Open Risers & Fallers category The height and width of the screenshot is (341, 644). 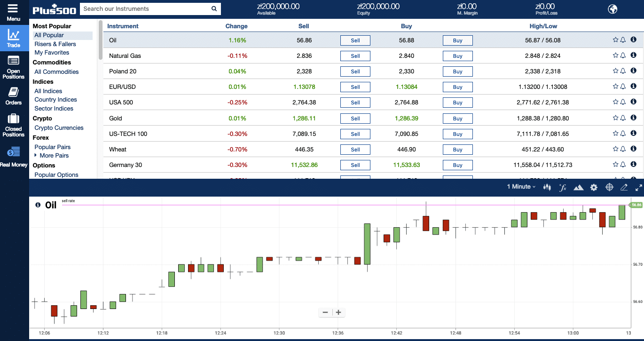tap(55, 44)
